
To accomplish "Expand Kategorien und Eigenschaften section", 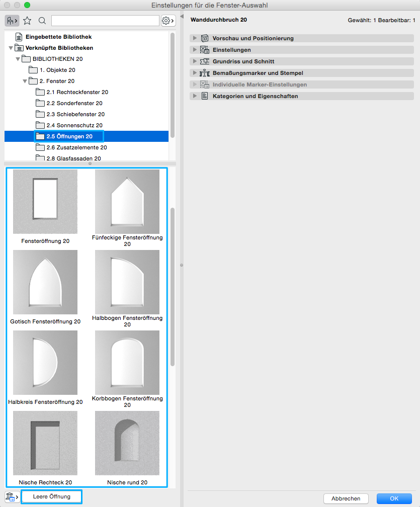I will 195,96.
